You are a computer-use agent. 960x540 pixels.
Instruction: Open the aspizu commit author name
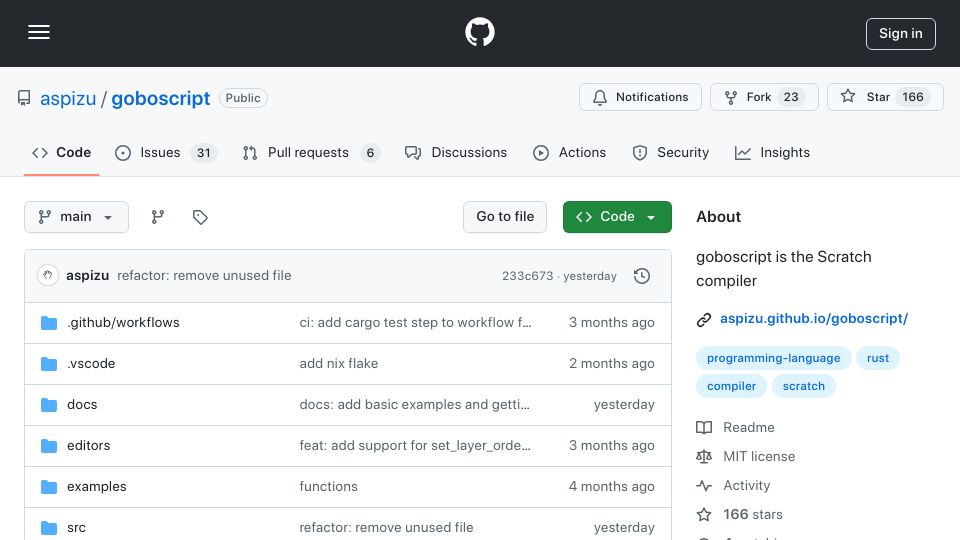pos(88,276)
